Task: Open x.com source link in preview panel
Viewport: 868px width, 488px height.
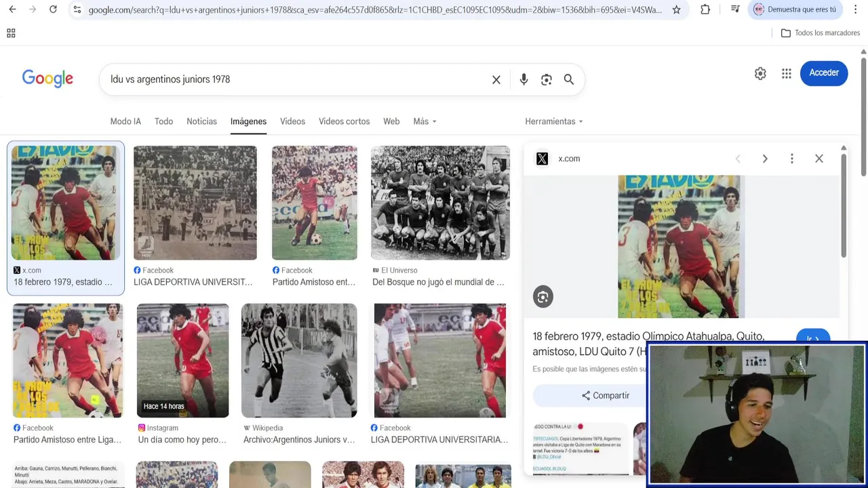Action: click(x=569, y=159)
